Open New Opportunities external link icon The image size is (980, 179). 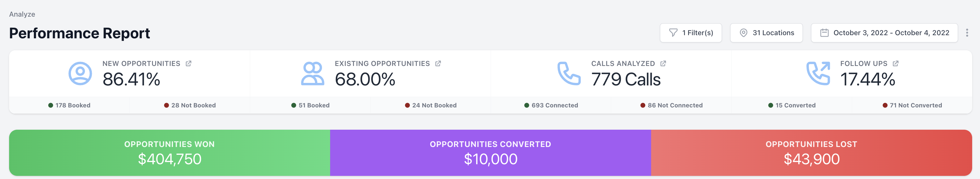pos(188,64)
